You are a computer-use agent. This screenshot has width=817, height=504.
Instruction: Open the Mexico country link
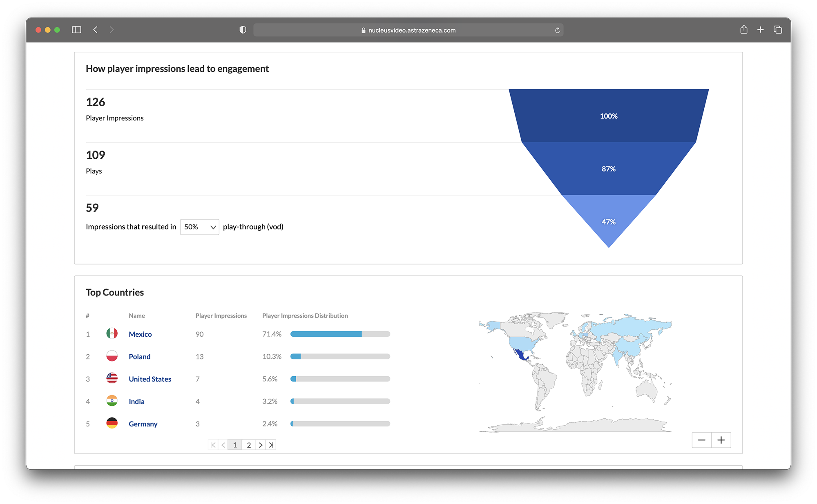(x=140, y=334)
